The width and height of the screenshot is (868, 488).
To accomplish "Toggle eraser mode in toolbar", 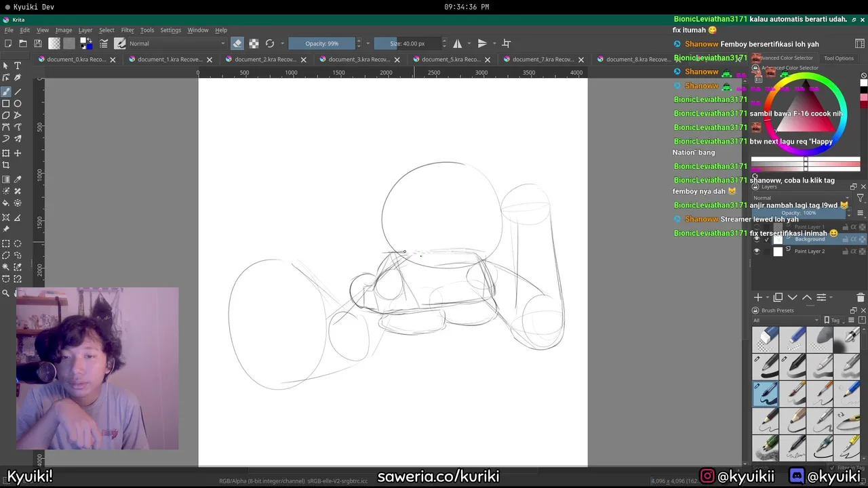I will (x=237, y=43).
